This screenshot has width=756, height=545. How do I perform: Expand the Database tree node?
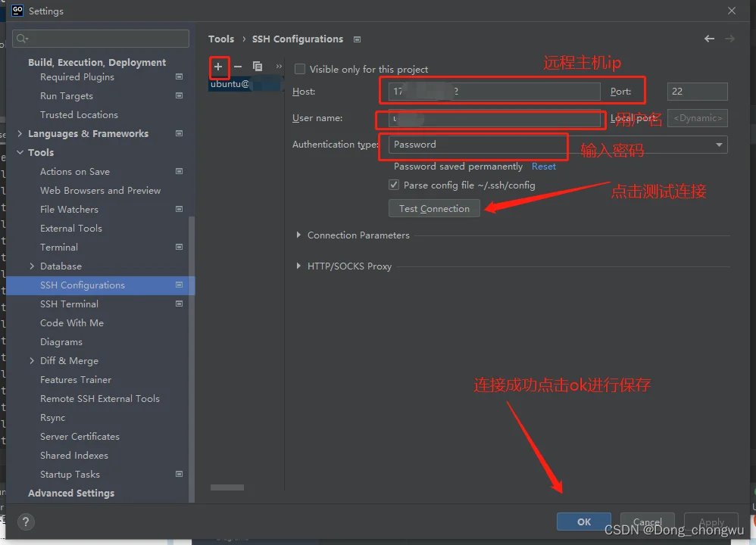(32, 266)
